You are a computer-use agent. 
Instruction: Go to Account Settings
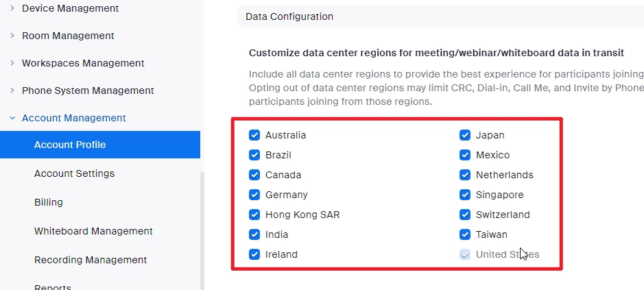[74, 173]
